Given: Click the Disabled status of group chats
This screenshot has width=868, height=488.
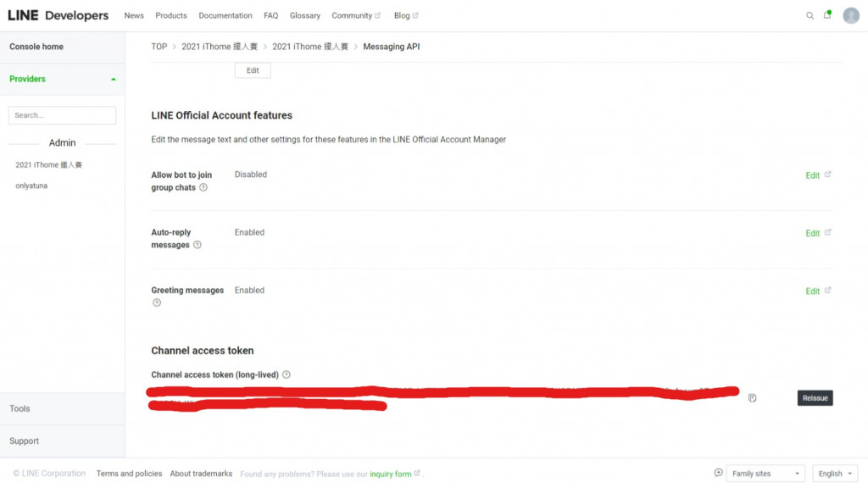Looking at the screenshot, I should pyautogui.click(x=251, y=175).
